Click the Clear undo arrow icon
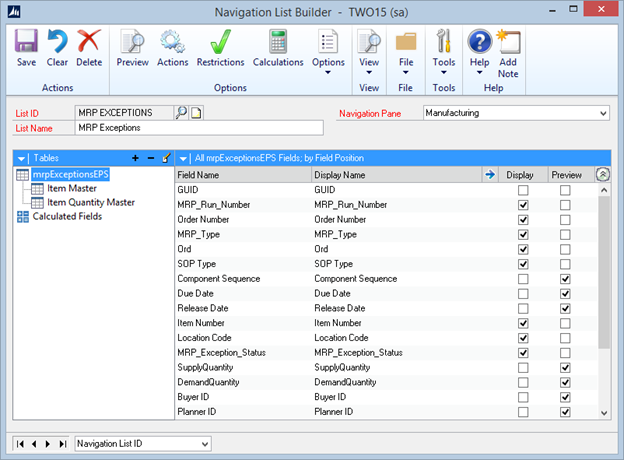624x460 pixels. click(x=57, y=41)
